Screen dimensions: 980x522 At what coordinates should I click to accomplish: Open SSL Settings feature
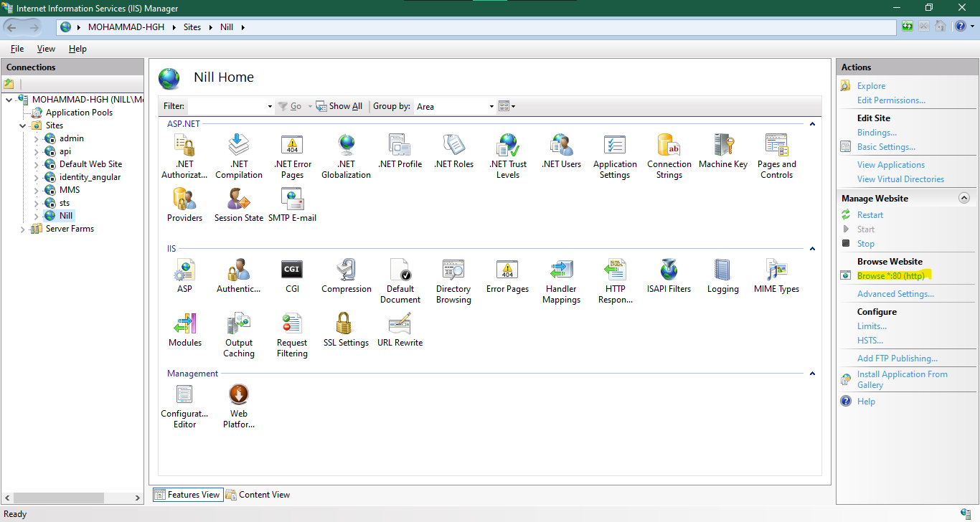pos(347,330)
